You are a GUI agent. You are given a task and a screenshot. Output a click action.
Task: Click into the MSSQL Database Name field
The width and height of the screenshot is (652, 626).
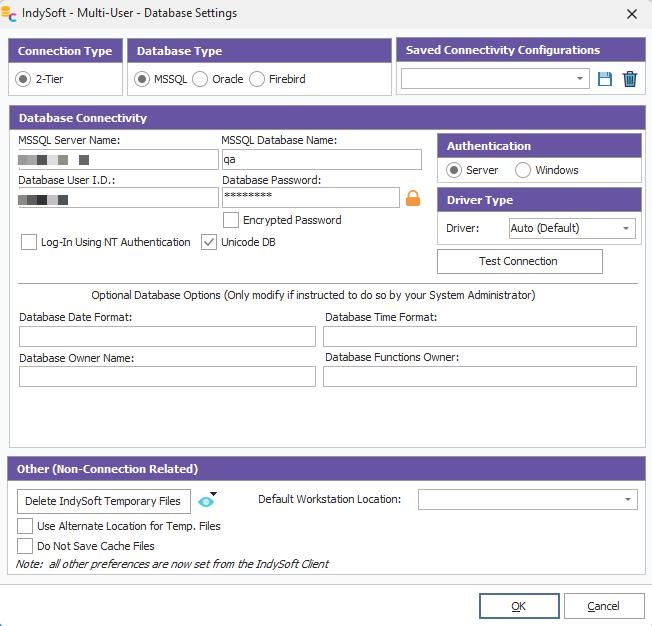coord(321,160)
